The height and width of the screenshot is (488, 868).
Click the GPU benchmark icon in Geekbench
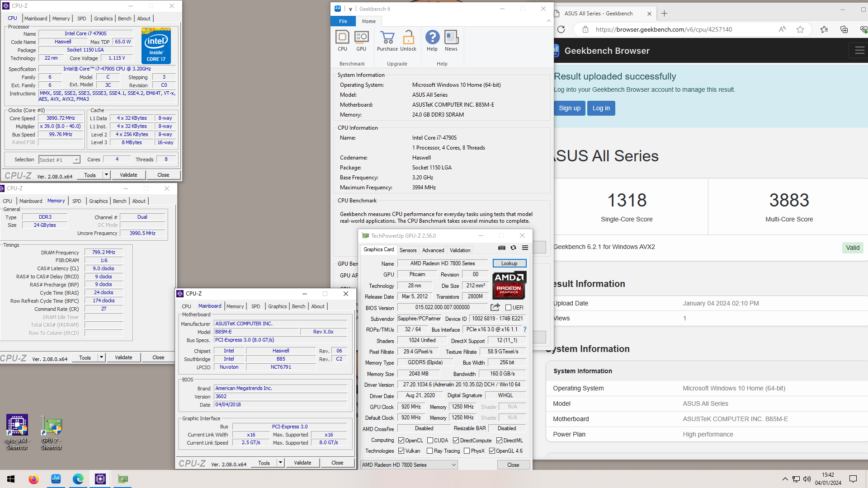pos(361,40)
